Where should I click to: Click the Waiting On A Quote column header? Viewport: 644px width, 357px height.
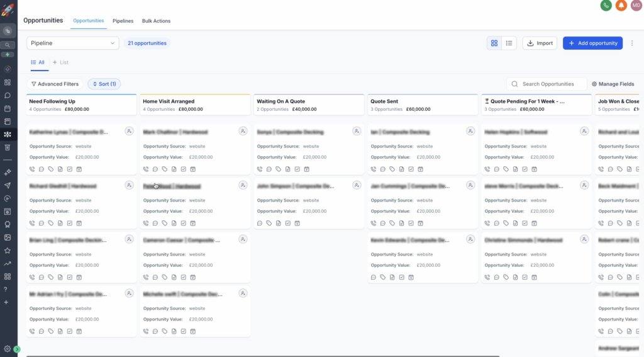pos(309,105)
